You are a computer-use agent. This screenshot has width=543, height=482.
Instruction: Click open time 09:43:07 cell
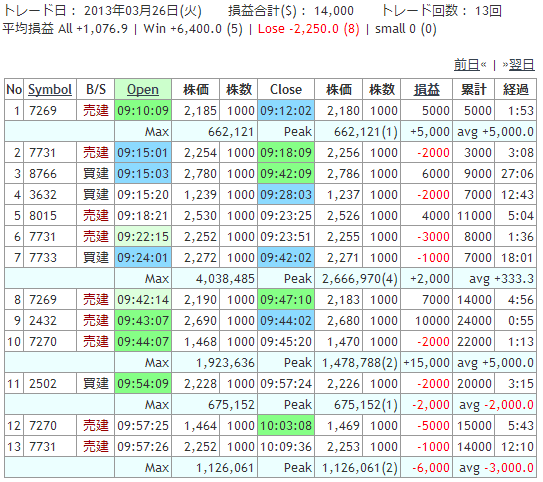[x=143, y=321]
